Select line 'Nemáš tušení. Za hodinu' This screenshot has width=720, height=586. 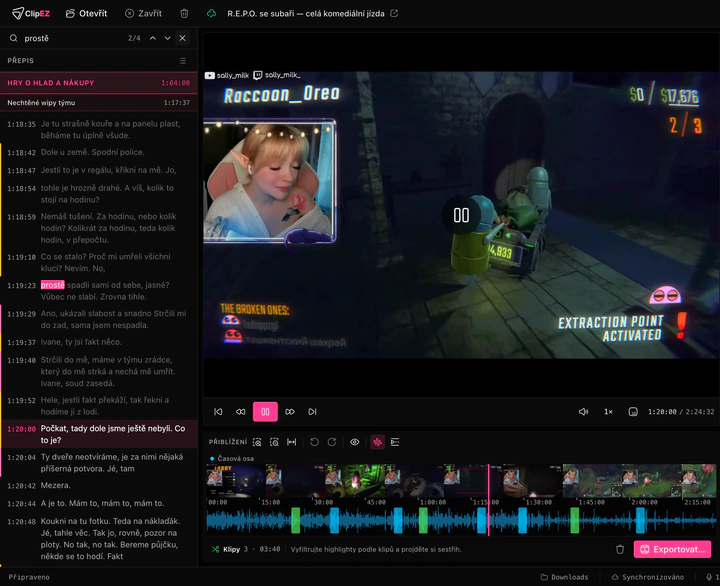click(99, 228)
